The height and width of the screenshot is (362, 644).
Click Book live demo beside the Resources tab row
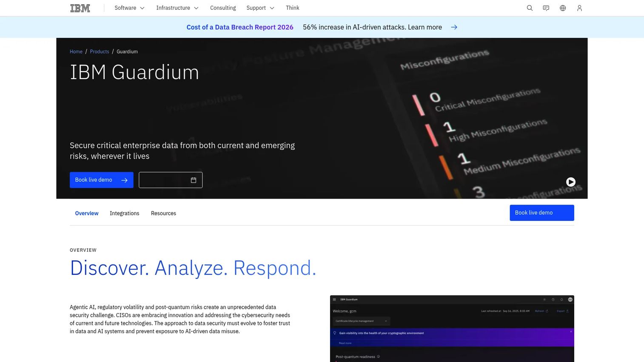pos(542,213)
